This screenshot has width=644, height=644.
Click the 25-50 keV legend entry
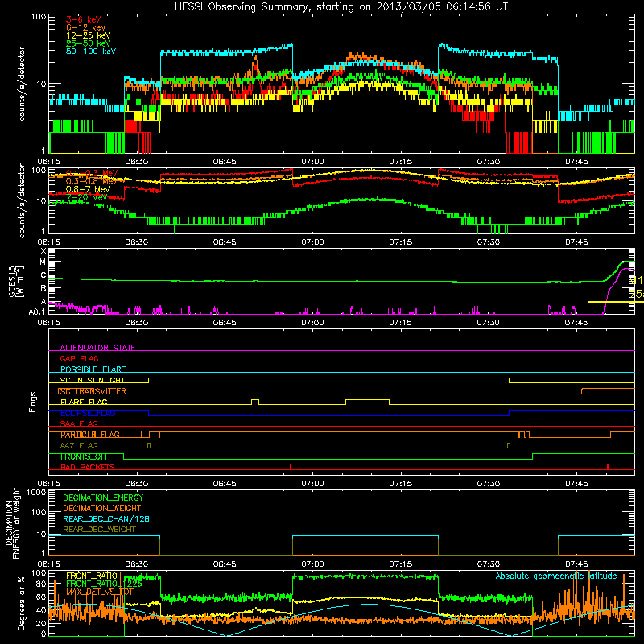[89, 43]
